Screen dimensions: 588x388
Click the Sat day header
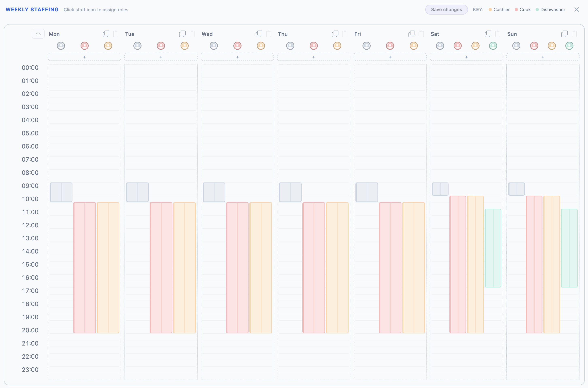[435, 34]
